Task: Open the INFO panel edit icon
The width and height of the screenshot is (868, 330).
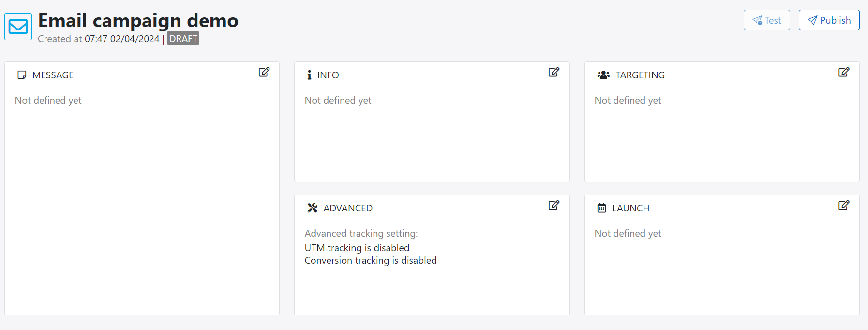Action: 554,72
